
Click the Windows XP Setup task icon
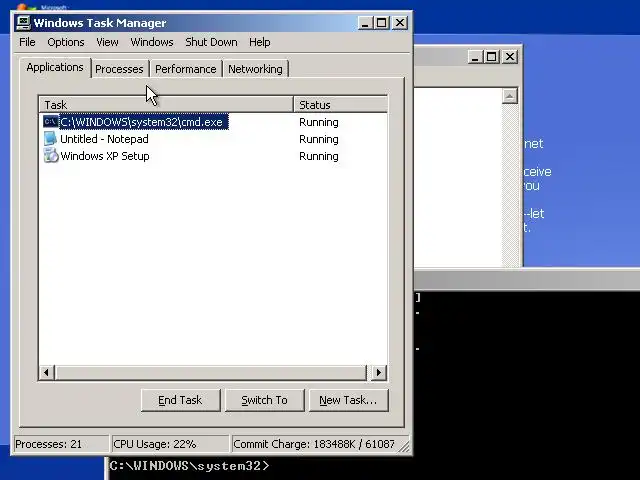pyautogui.click(x=51, y=156)
